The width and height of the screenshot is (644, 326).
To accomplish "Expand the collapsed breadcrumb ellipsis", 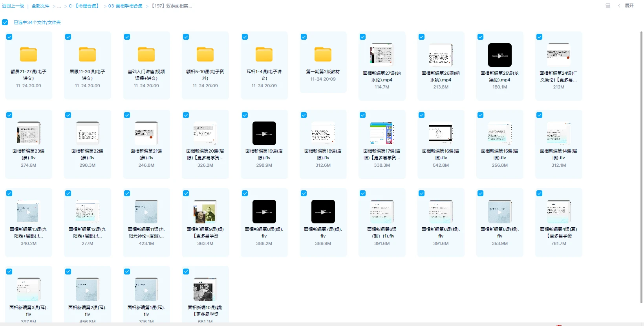I will tap(59, 6).
